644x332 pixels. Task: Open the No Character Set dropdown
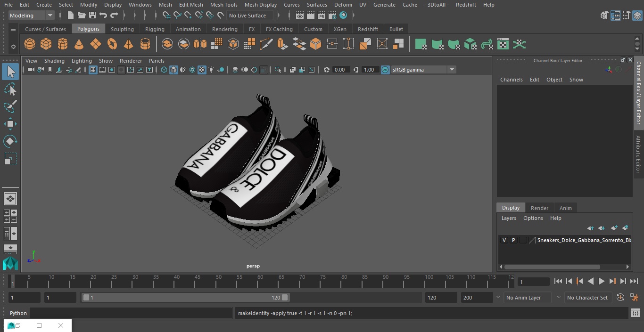tap(587, 298)
